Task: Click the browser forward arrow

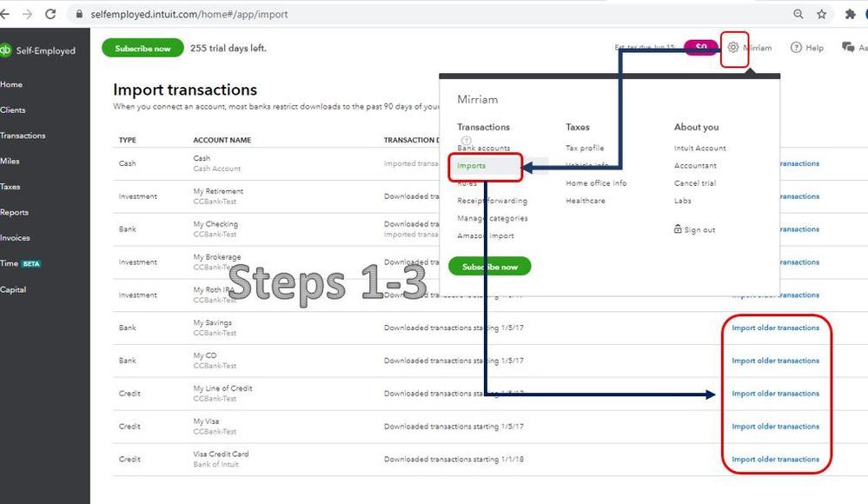Action: pyautogui.click(x=27, y=14)
